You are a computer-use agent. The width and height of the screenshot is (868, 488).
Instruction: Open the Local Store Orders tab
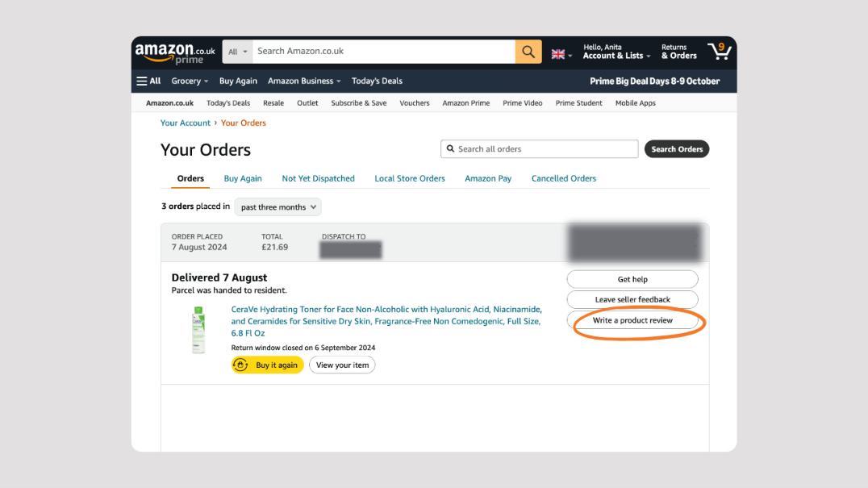click(410, 179)
